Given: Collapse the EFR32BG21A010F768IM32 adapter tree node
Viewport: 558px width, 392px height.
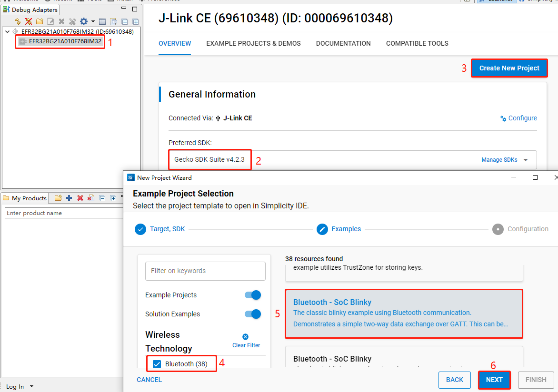Looking at the screenshot, I should (7, 31).
